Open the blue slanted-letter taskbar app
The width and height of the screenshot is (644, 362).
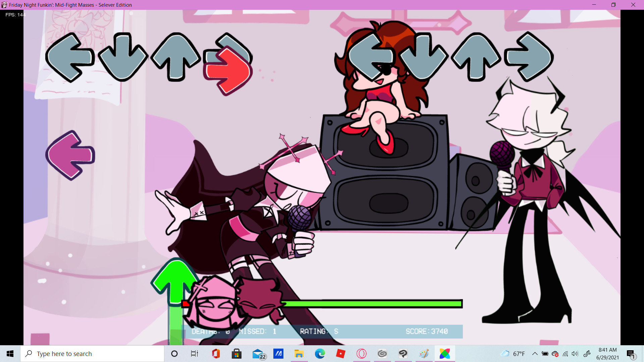(x=278, y=354)
